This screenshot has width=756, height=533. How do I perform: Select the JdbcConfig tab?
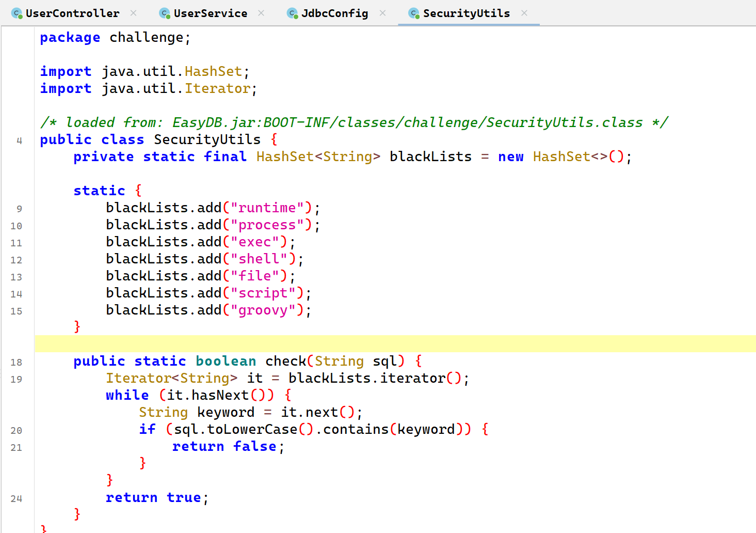click(334, 13)
